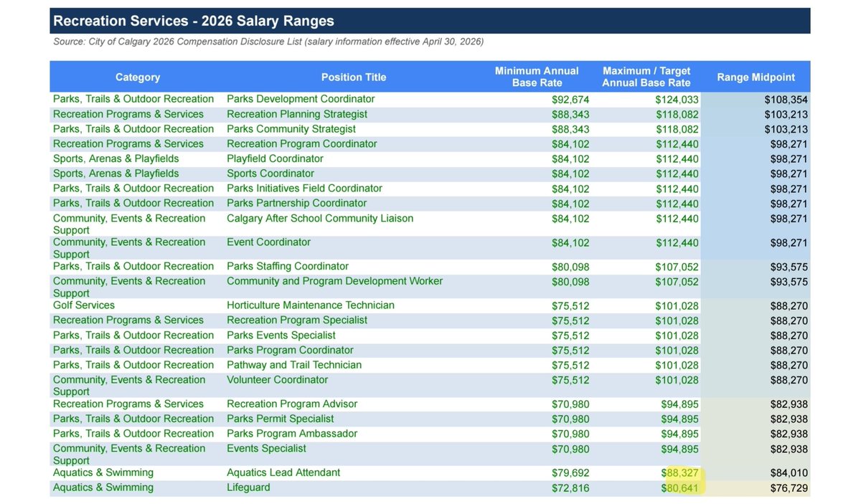
Task: Click the $79,692 minimum rate cell
Action: coord(570,473)
